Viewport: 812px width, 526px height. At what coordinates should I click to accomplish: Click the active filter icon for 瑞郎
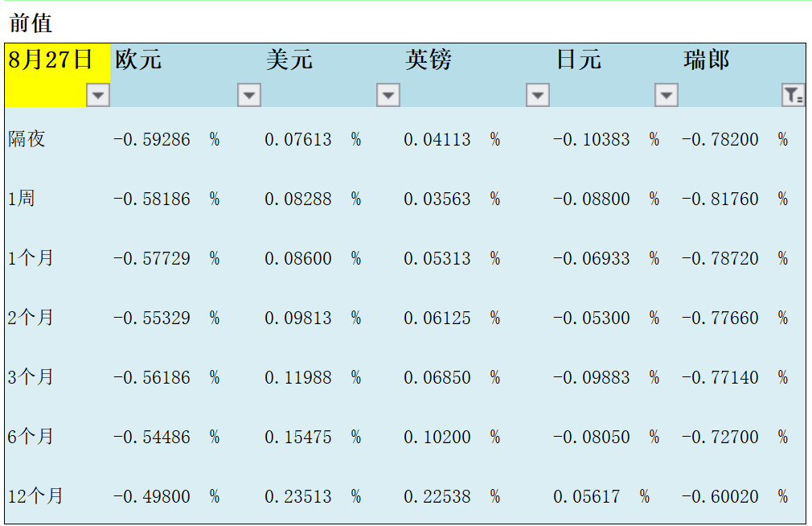click(x=794, y=96)
